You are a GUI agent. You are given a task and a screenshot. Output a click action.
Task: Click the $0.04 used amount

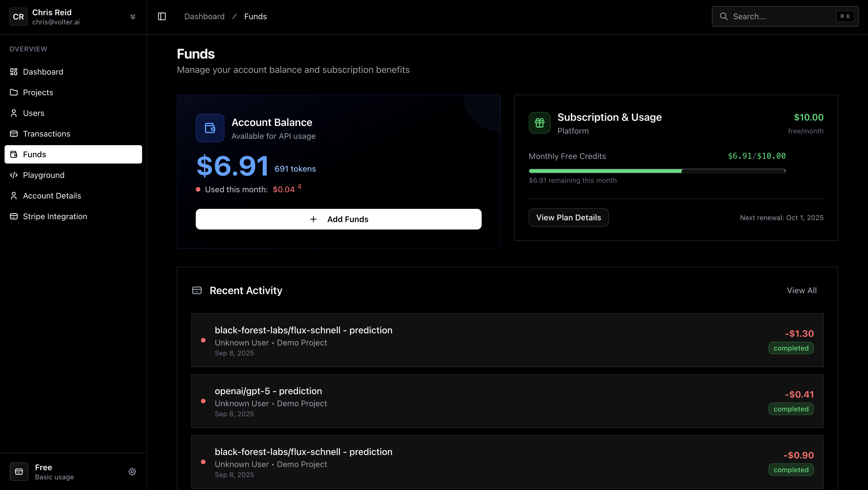click(x=284, y=190)
